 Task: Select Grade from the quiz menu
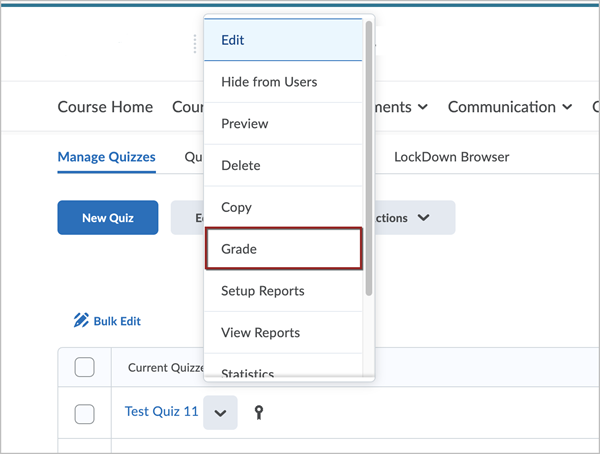click(x=283, y=249)
